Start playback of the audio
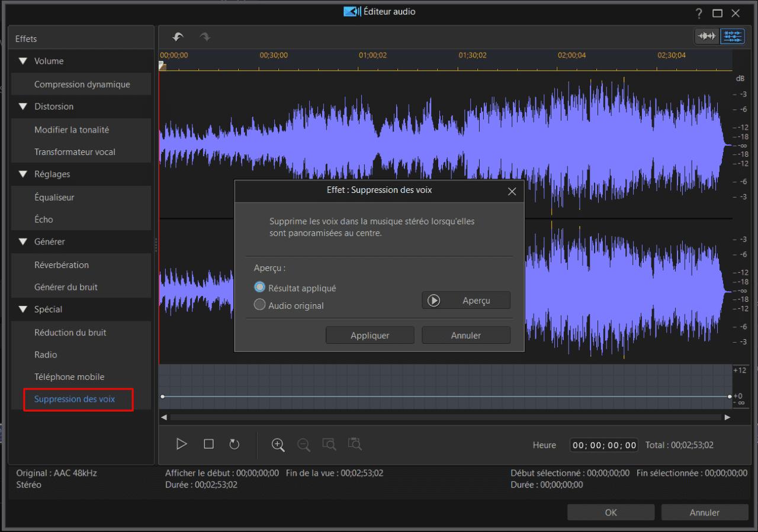Viewport: 758px width, 532px height. 181,444
